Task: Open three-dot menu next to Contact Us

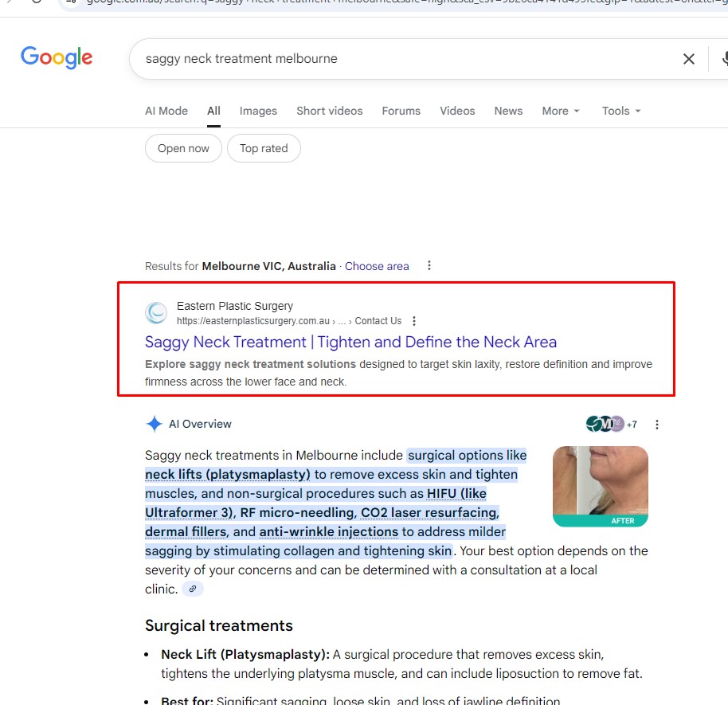Action: coord(413,321)
